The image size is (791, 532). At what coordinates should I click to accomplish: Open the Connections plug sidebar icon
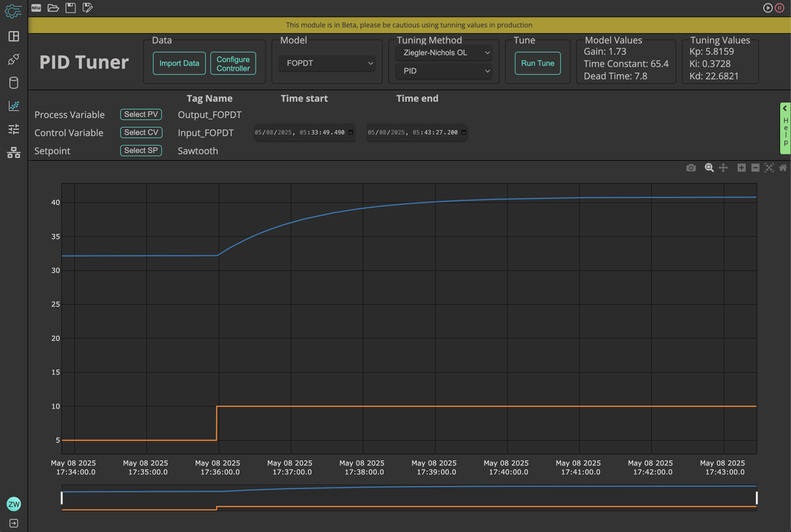tap(13, 59)
